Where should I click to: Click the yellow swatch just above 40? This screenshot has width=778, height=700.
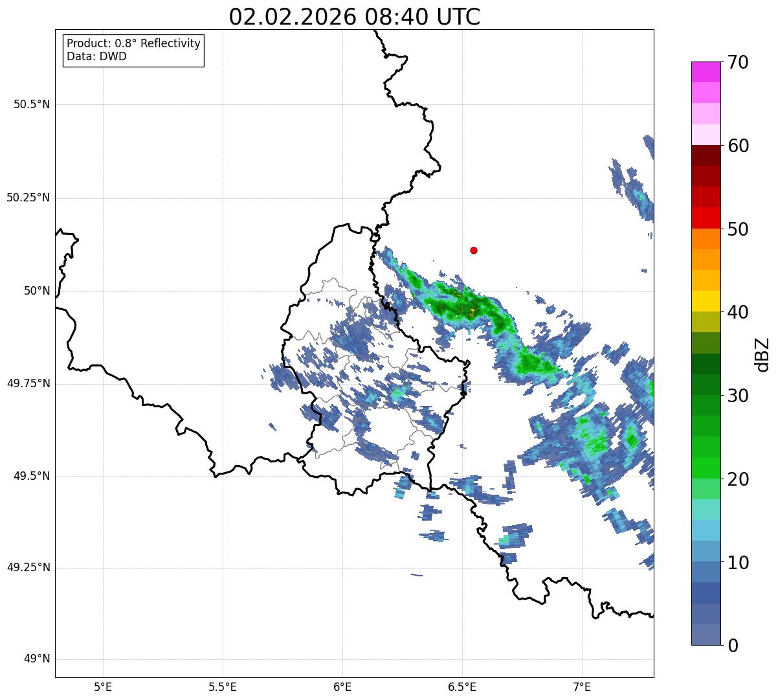click(706, 301)
